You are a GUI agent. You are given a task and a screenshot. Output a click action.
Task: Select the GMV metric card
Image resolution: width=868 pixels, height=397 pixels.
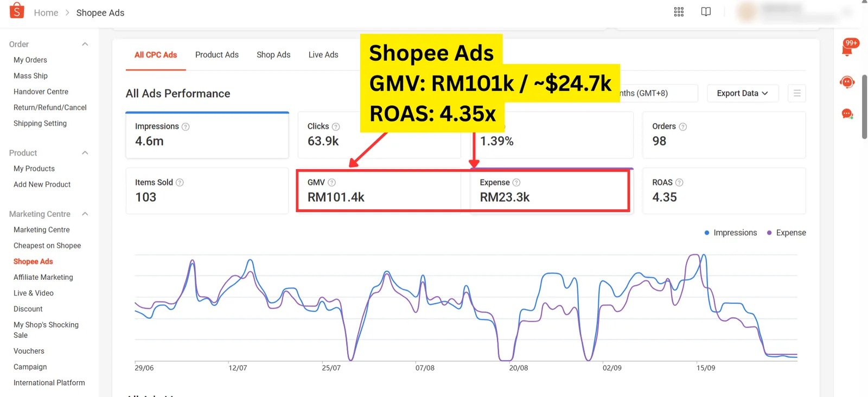(x=379, y=191)
